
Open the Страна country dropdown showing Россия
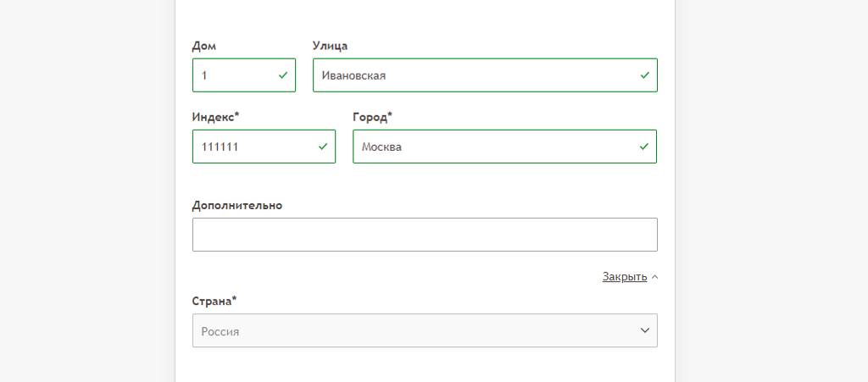point(425,330)
